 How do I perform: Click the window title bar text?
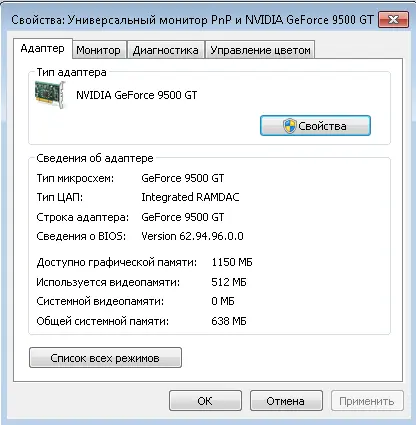[x=192, y=20]
